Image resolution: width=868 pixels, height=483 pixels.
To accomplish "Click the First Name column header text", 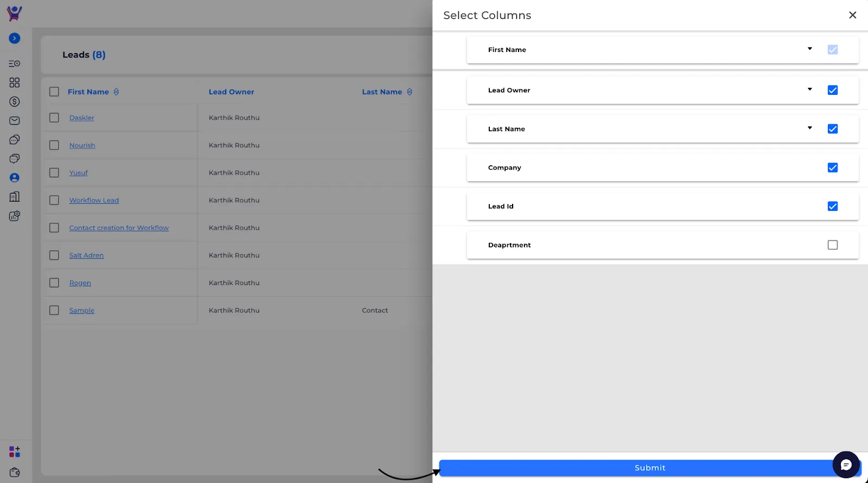I will click(x=88, y=92).
